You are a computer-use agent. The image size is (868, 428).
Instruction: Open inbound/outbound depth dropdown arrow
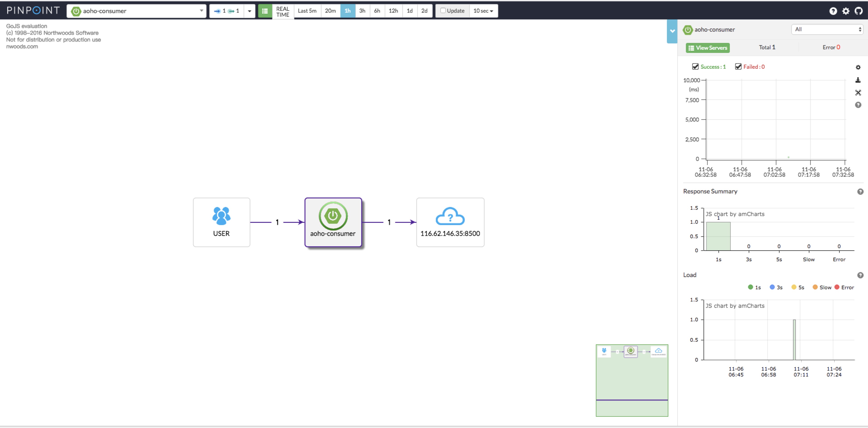(x=249, y=11)
